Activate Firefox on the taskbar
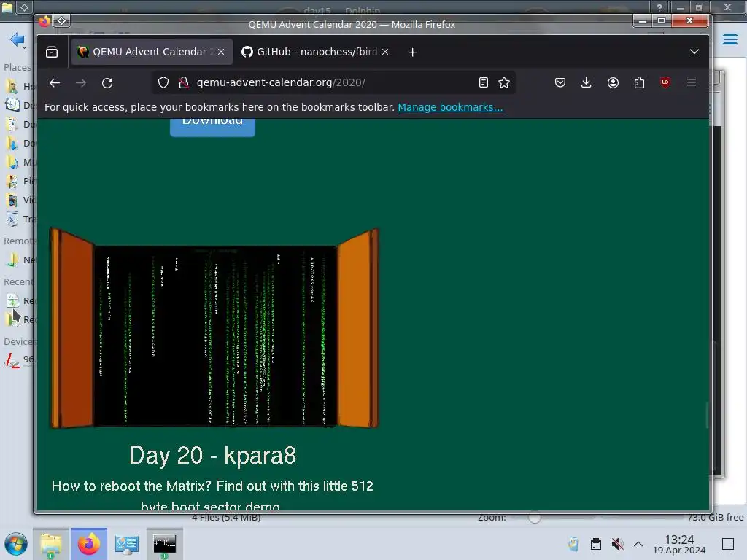Viewport: 747px width, 560px height. click(x=89, y=544)
